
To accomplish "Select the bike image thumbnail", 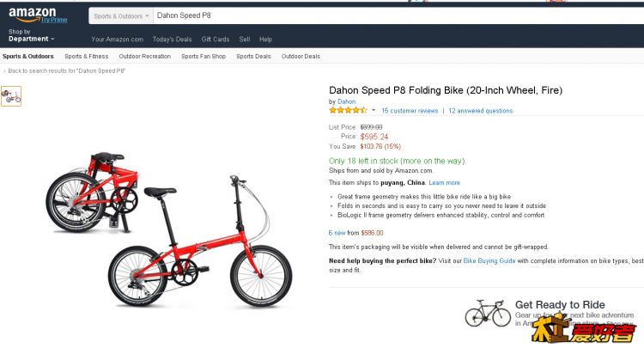I will pyautogui.click(x=11, y=95).
